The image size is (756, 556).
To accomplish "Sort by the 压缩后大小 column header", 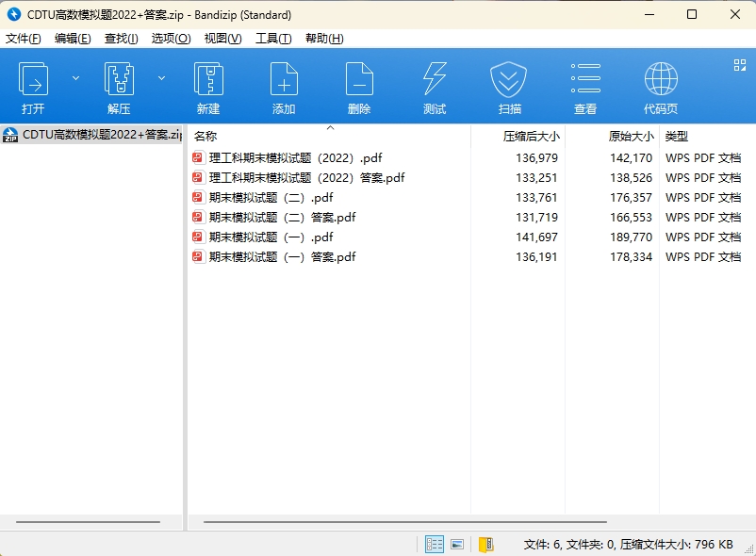I will (x=518, y=137).
